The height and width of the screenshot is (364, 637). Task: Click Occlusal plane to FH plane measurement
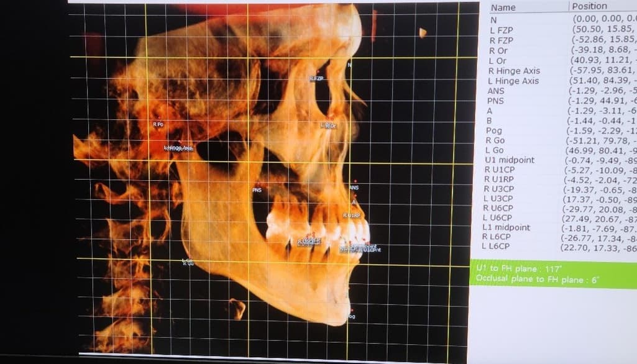click(x=536, y=280)
